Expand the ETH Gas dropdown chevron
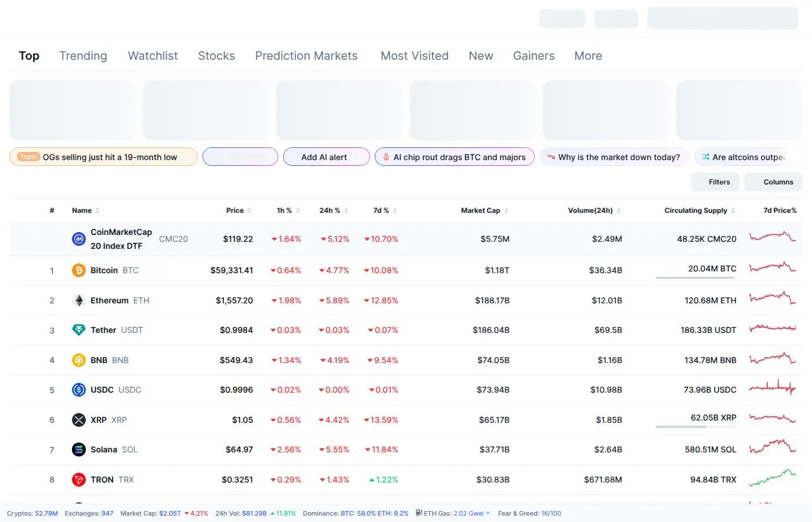The height and width of the screenshot is (522, 812). 488,513
